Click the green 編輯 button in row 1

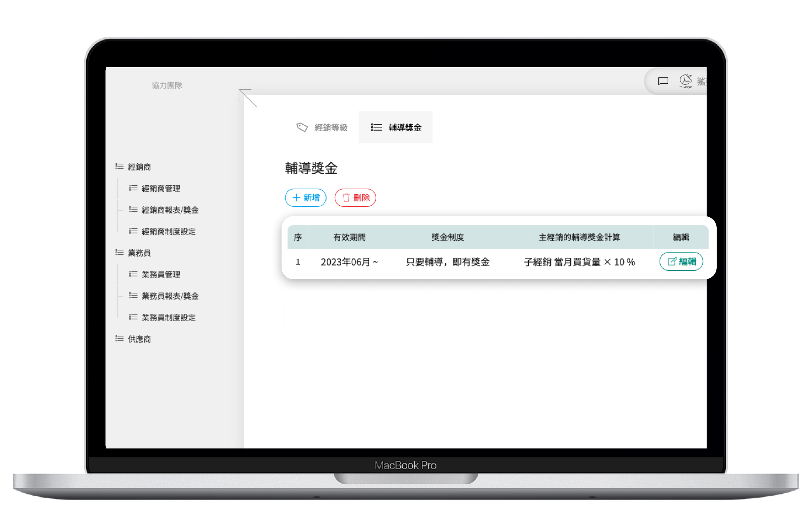click(681, 261)
